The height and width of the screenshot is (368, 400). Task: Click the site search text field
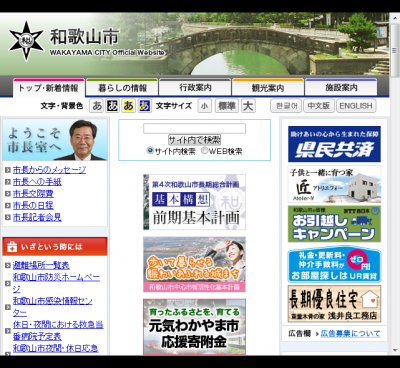[194, 128]
